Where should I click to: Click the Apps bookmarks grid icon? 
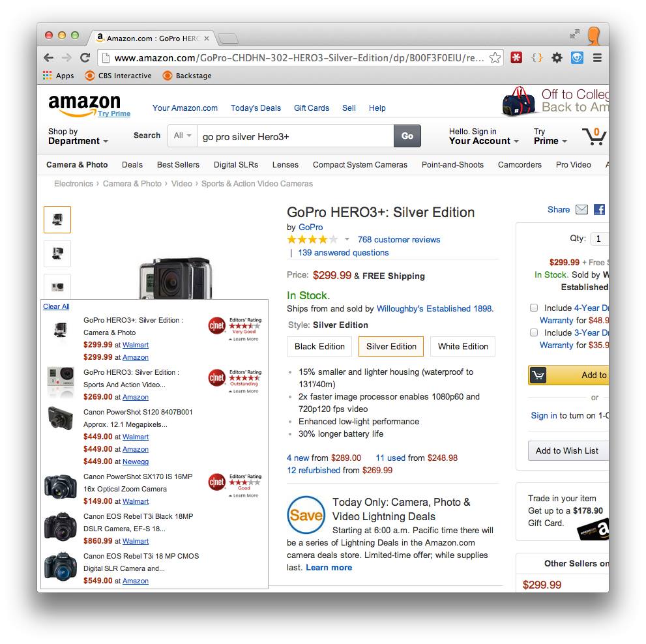[x=48, y=76]
